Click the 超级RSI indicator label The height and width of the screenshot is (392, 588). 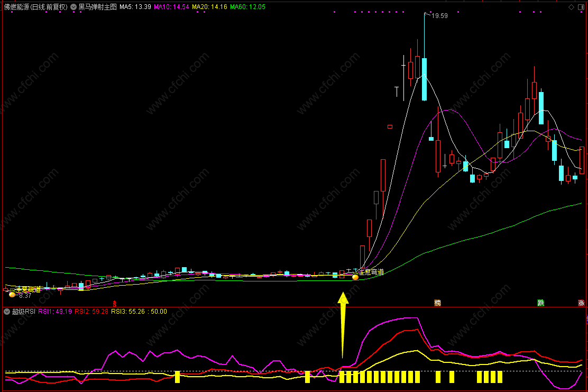(x=24, y=312)
